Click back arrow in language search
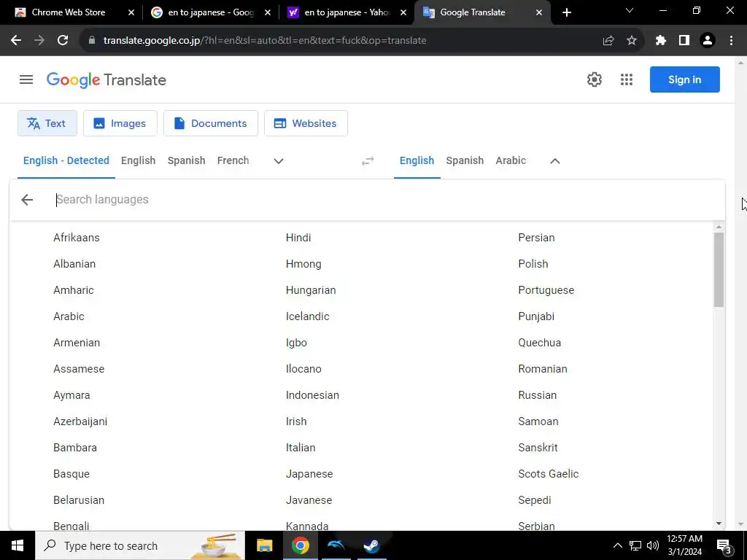The width and height of the screenshot is (747, 560). 27,200
